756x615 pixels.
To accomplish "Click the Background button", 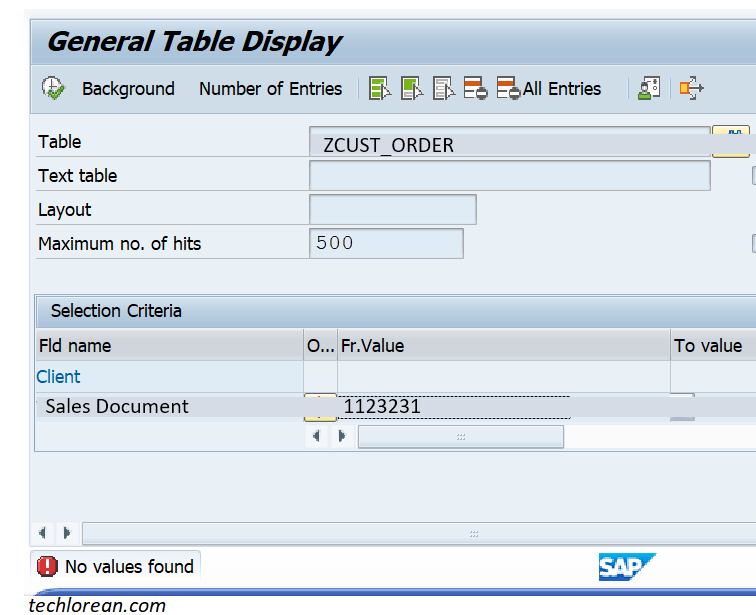I will point(128,89).
